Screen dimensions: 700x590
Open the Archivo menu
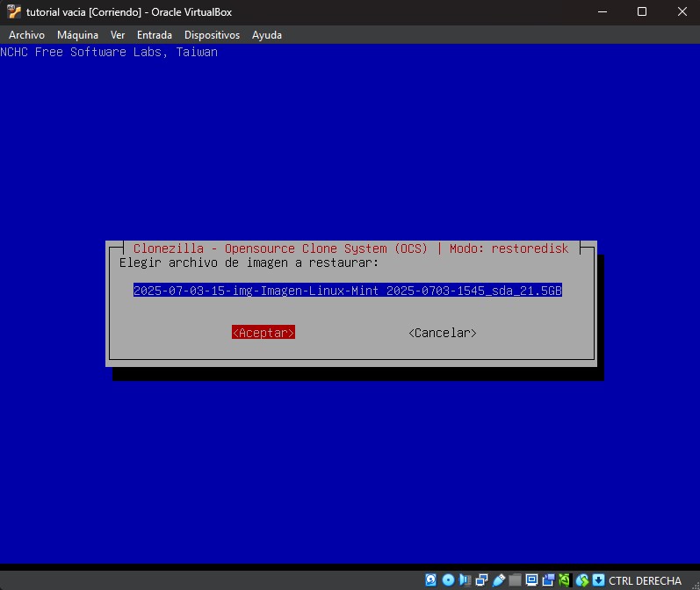point(26,35)
